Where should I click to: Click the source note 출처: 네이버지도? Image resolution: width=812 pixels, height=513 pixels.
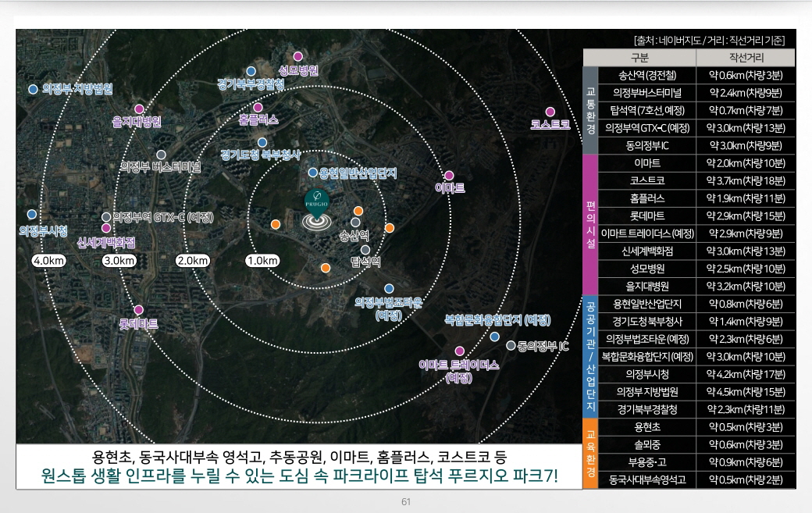[x=709, y=41]
